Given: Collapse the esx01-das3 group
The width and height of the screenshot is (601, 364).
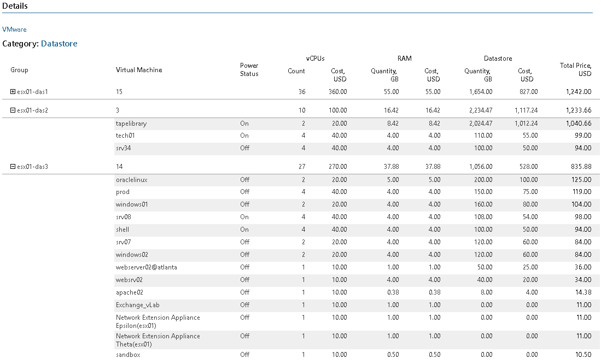Looking at the screenshot, I should [x=13, y=166].
